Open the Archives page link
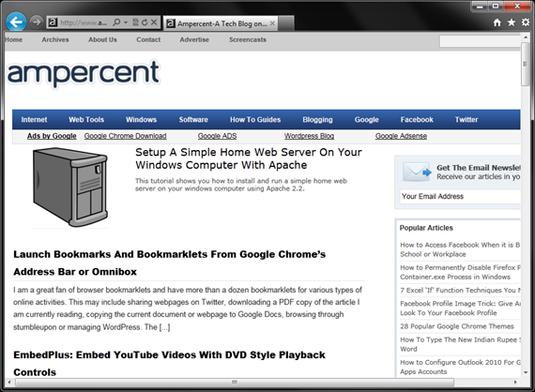Viewport: 535px width, 392px height. [x=55, y=39]
